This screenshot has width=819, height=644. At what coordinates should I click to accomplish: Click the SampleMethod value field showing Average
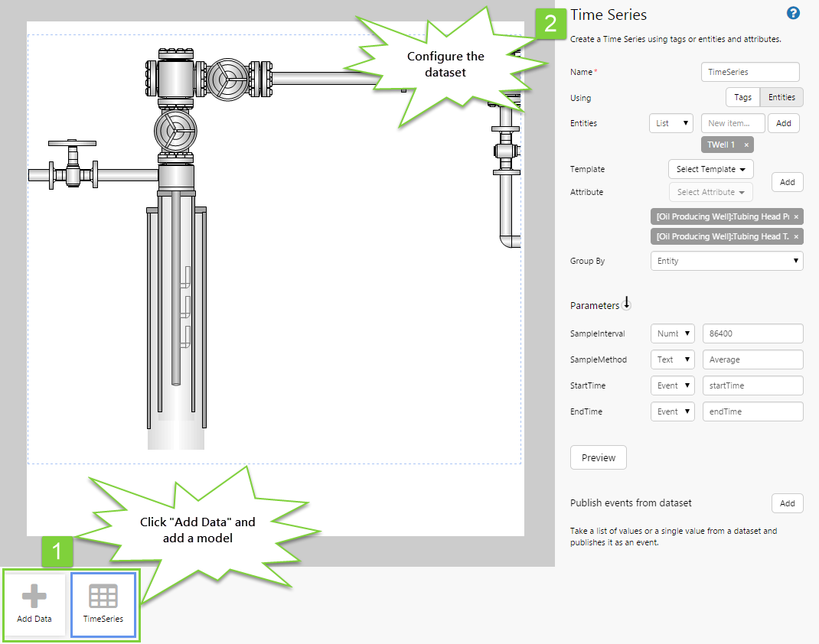point(752,359)
